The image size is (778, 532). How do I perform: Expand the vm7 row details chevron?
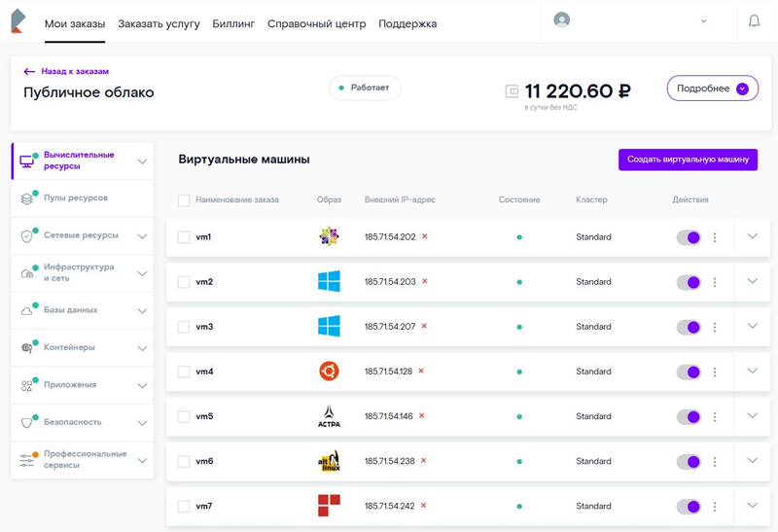click(752, 505)
